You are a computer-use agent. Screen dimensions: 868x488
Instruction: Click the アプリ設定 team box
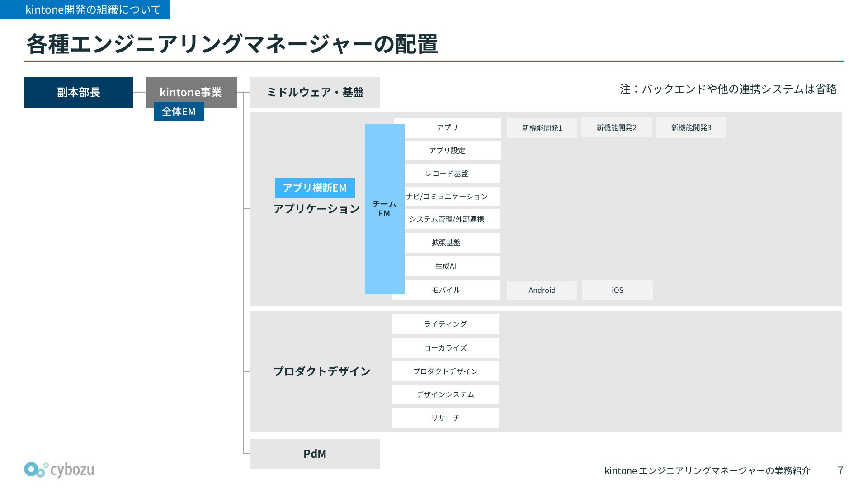coord(453,150)
